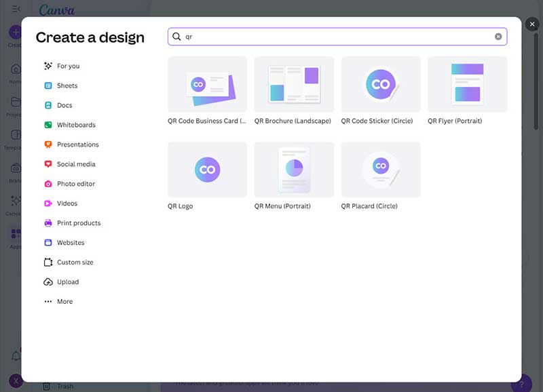The height and width of the screenshot is (392, 543).
Task: Click the orange Presentations icon
Action: point(48,144)
